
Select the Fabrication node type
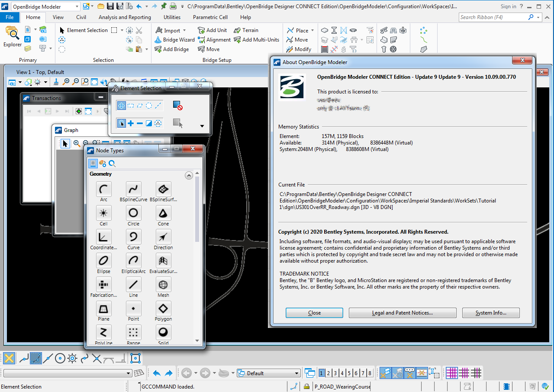(104, 285)
